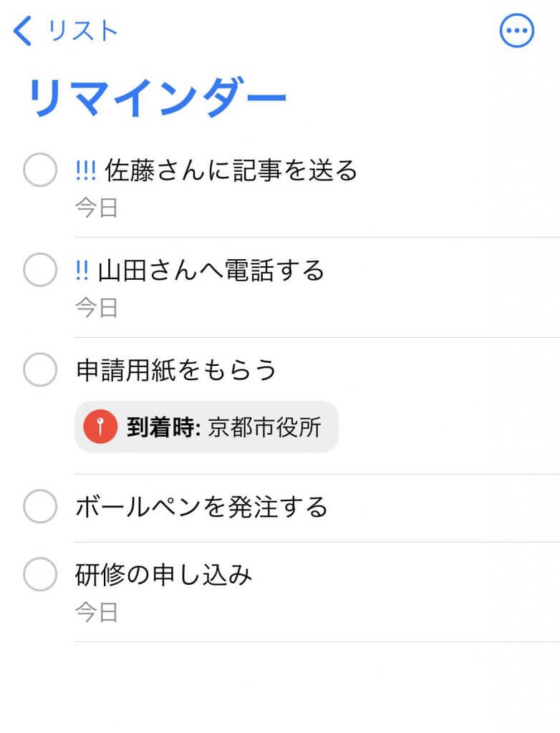Viewport: 560px width, 733px height.
Task: Tap the リマインダー list title
Action: pyautogui.click(x=157, y=97)
